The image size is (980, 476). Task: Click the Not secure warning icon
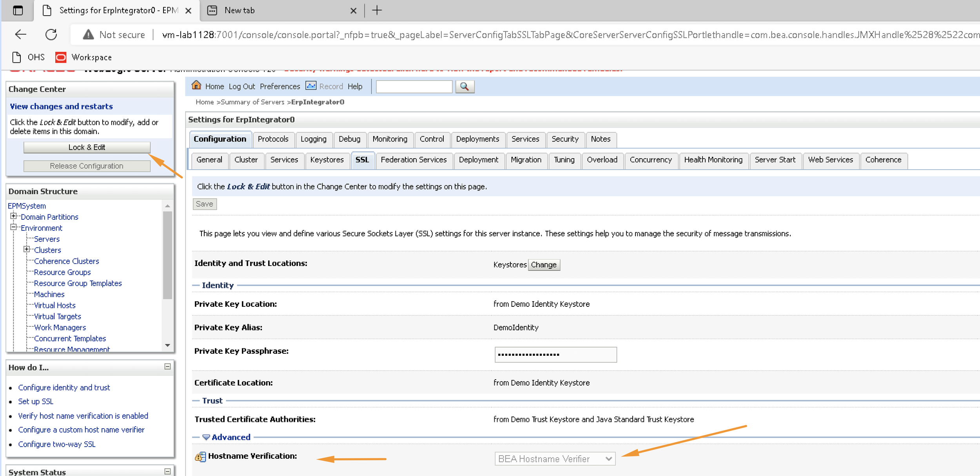[x=89, y=34]
